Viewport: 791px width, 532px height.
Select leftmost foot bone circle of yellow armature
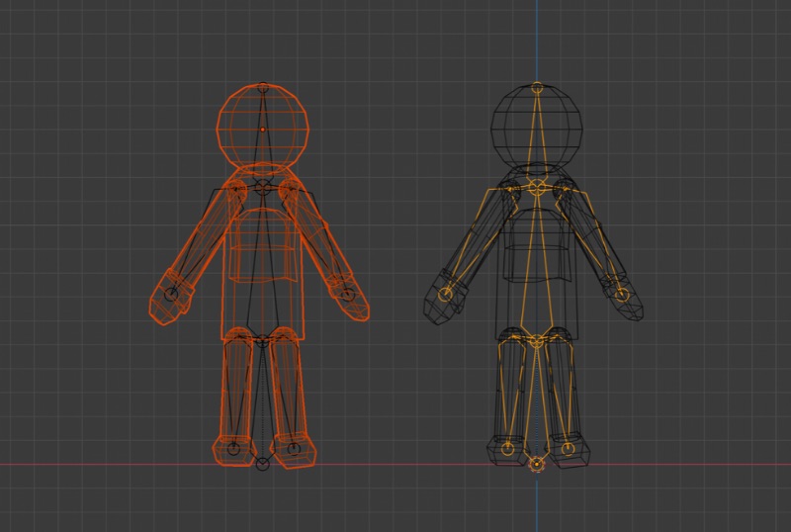[x=508, y=449]
